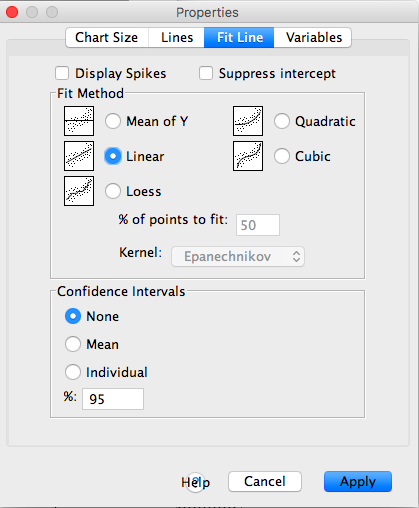Choose the Loess fit method radio button
Image resolution: width=419 pixels, height=508 pixels.
(113, 191)
